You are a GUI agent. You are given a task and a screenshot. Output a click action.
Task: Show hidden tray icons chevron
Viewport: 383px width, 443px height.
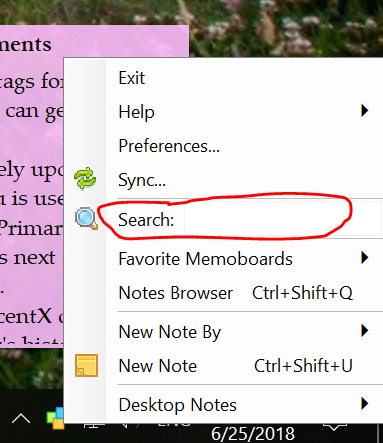click(x=21, y=418)
